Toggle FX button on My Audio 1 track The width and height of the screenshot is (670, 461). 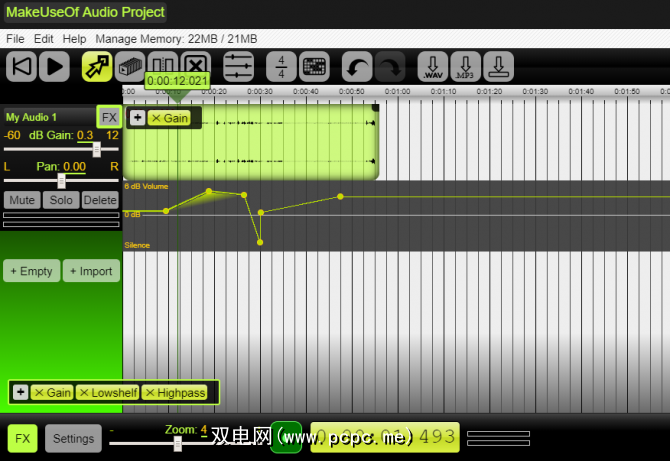point(109,117)
